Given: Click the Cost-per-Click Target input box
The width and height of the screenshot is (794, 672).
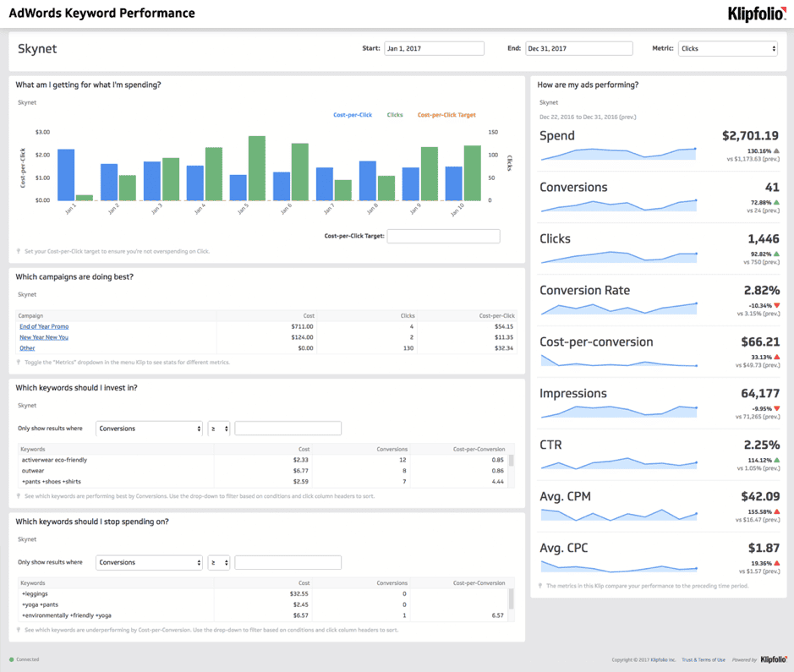Looking at the screenshot, I should (x=443, y=235).
